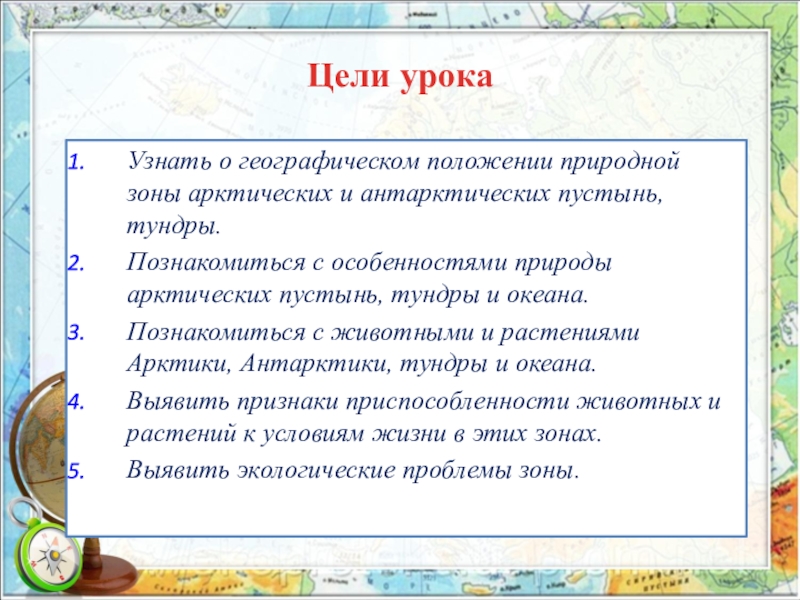Click the line 'зоны арктических и антарктических пустынь,'
The image size is (800, 600).
394,194
